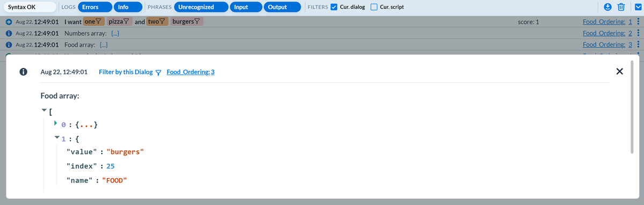Screen dimensions: 644x205
Task: Click the input arrow icon on the 'I want one pizza' row
Action: point(9,22)
